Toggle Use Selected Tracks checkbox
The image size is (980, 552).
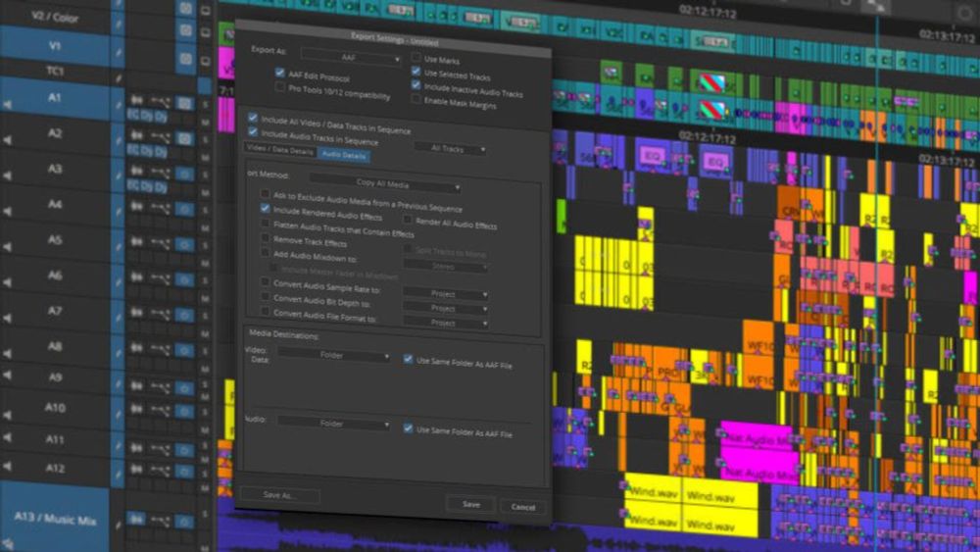point(416,71)
